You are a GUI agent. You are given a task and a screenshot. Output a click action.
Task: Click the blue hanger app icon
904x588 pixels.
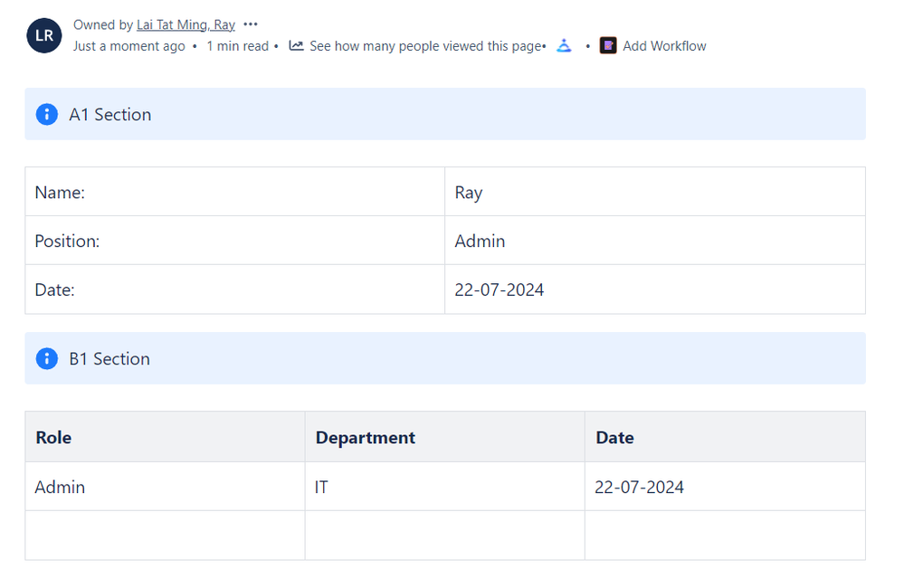click(x=564, y=45)
